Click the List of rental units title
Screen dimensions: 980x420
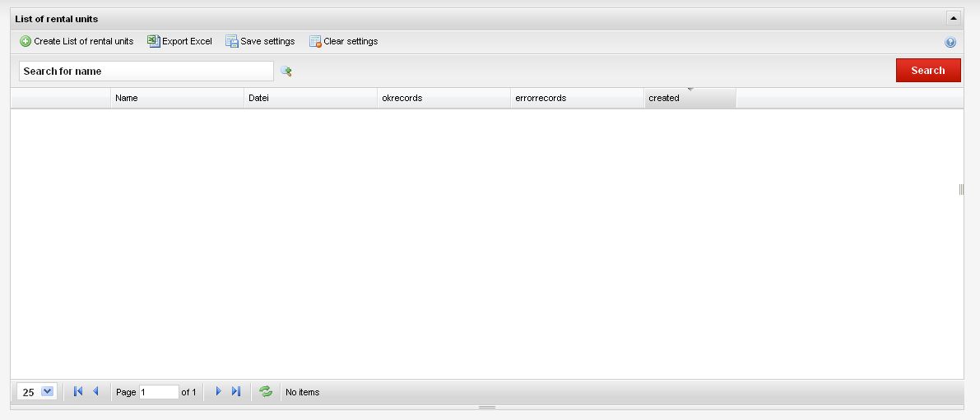coord(57,20)
